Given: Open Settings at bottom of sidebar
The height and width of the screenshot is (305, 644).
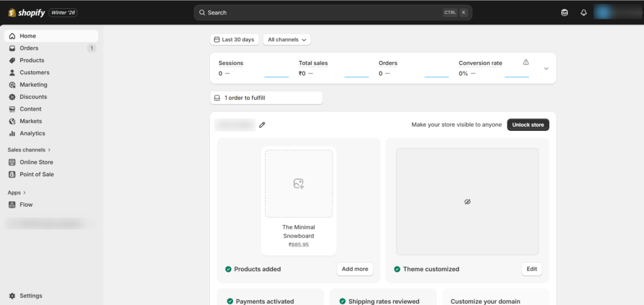Looking at the screenshot, I should pyautogui.click(x=30, y=296).
